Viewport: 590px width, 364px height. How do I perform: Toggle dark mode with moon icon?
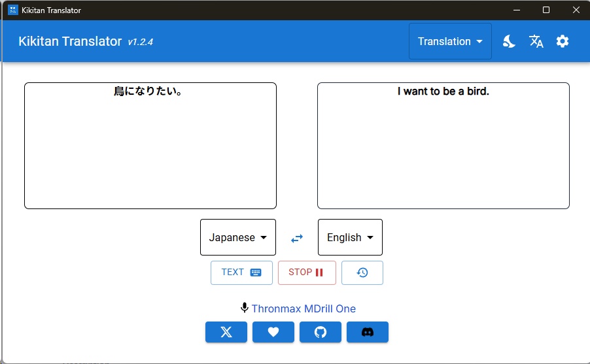509,41
